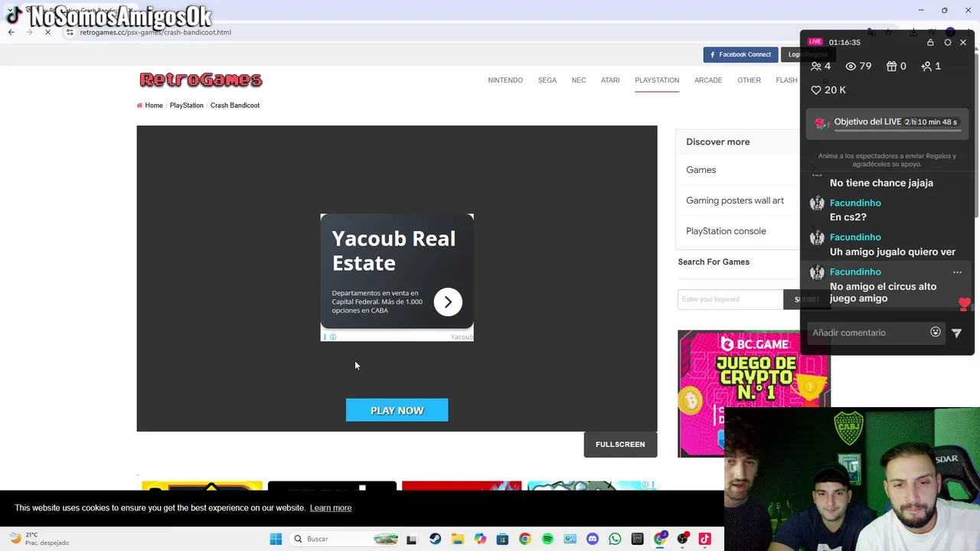The width and height of the screenshot is (980, 551).
Task: Stop loading the page
Action: 47,32
